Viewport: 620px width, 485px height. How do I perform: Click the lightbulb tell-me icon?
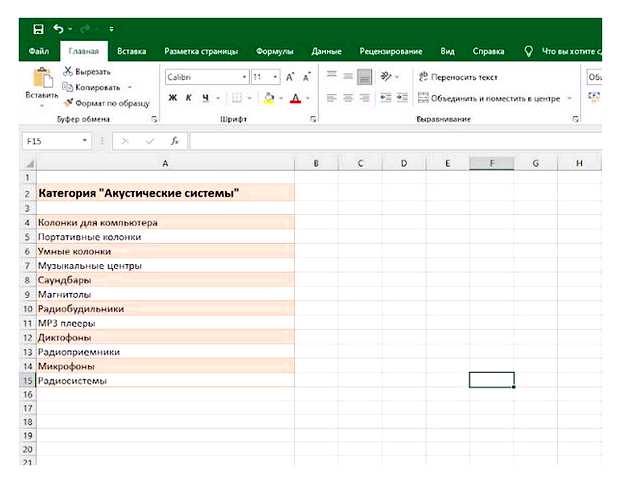coord(528,51)
